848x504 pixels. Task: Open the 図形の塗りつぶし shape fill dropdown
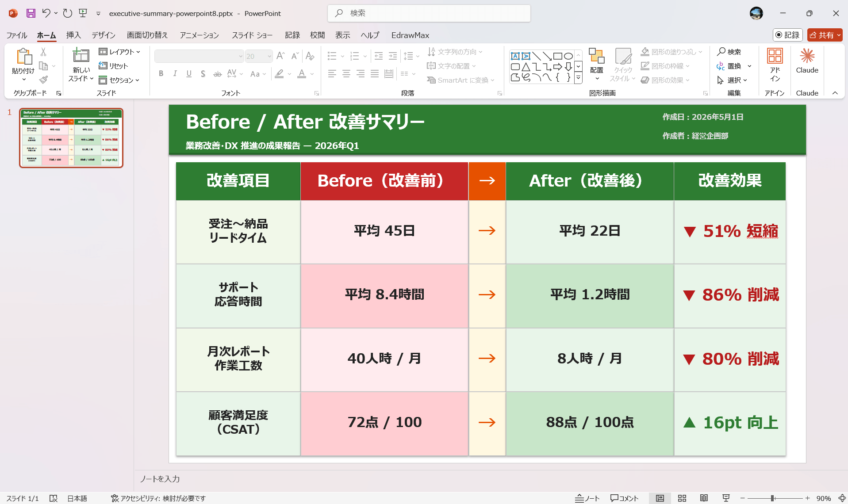pyautogui.click(x=671, y=52)
